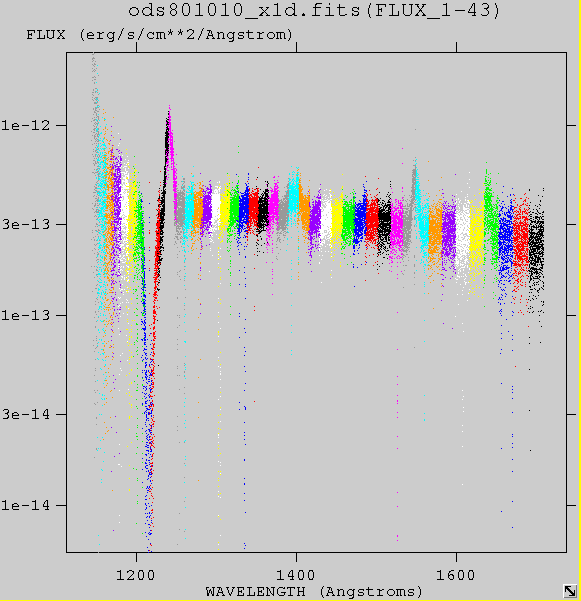Select the WAVELENGTH (Angstroms) axis label
Image resolution: width=581 pixels, height=601 pixels.
tap(314, 591)
